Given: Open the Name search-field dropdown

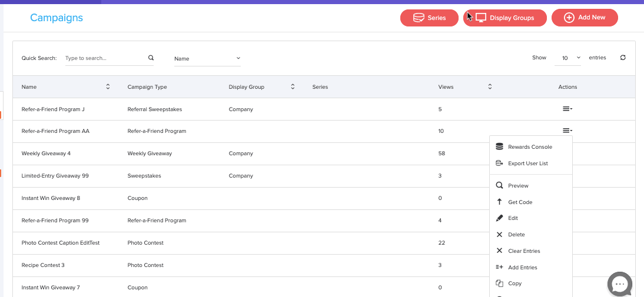Looking at the screenshot, I should (207, 58).
